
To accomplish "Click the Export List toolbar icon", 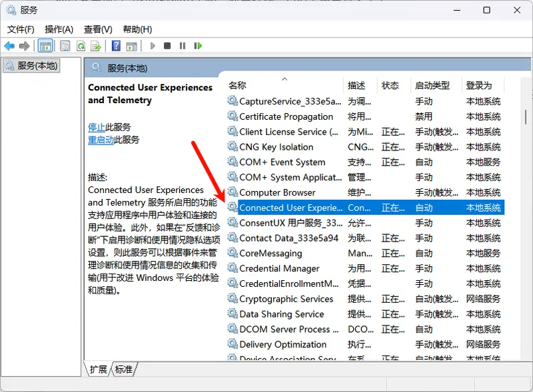I will pyautogui.click(x=96, y=46).
